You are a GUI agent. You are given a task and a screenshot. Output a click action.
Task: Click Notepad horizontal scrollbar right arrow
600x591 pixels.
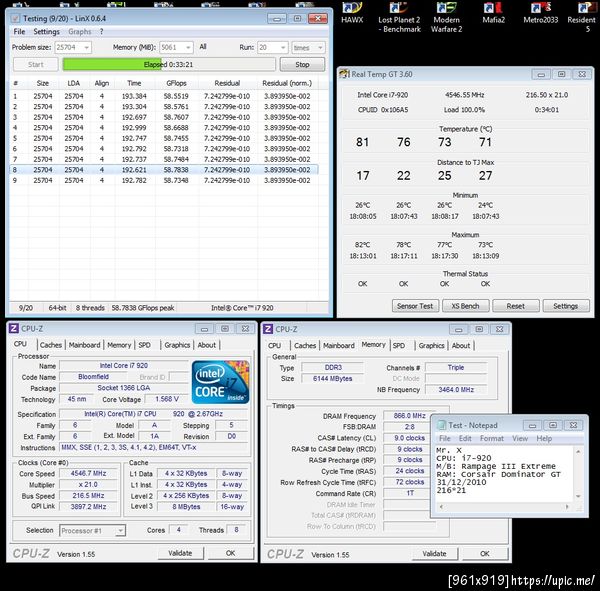pyautogui.click(x=567, y=506)
